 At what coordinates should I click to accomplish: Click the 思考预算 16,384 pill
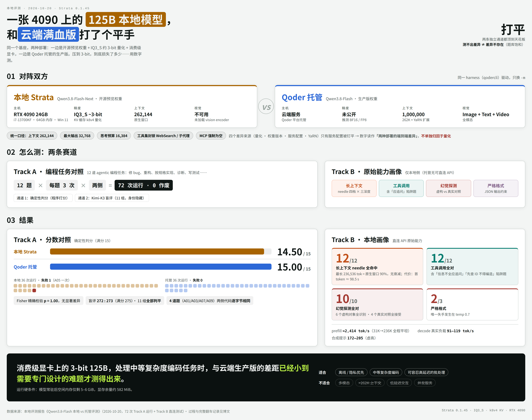tap(114, 136)
